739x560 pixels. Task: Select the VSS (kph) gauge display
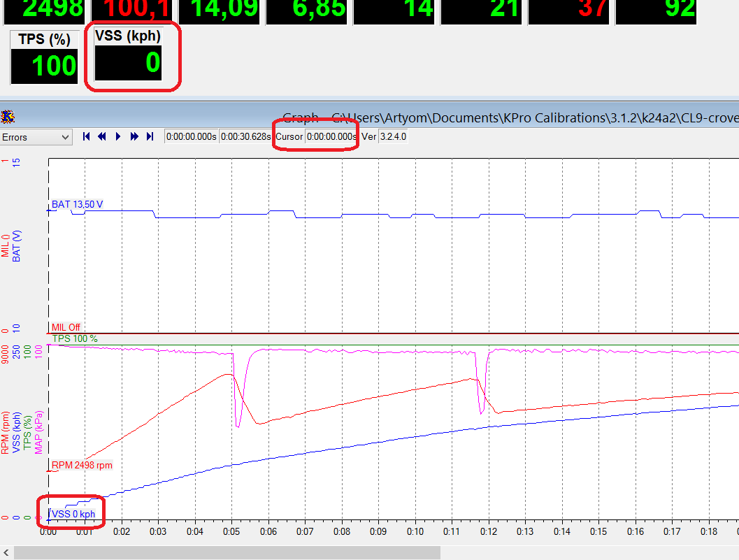point(129,57)
